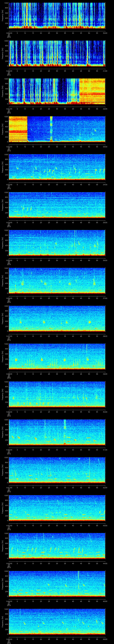Click the broadband noise block ending the 6:31:00 panel
Viewport: 114px width, 644px height.
coord(92,91)
